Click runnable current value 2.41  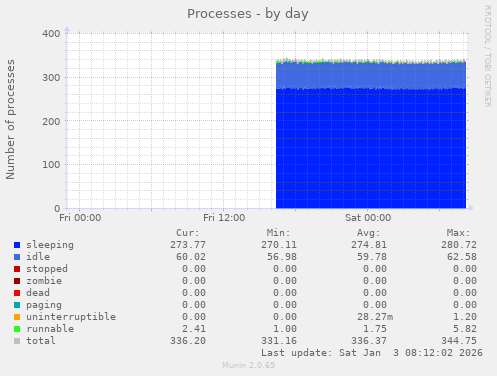(194, 329)
